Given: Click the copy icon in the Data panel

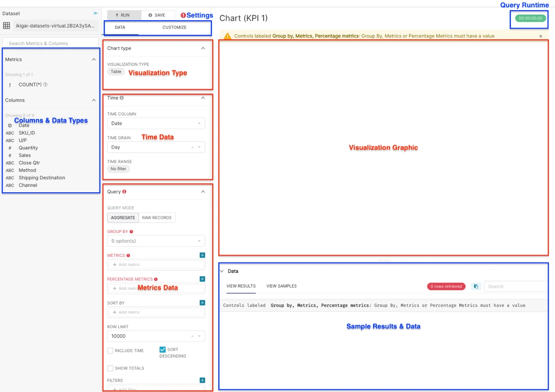Looking at the screenshot, I should point(476,287).
